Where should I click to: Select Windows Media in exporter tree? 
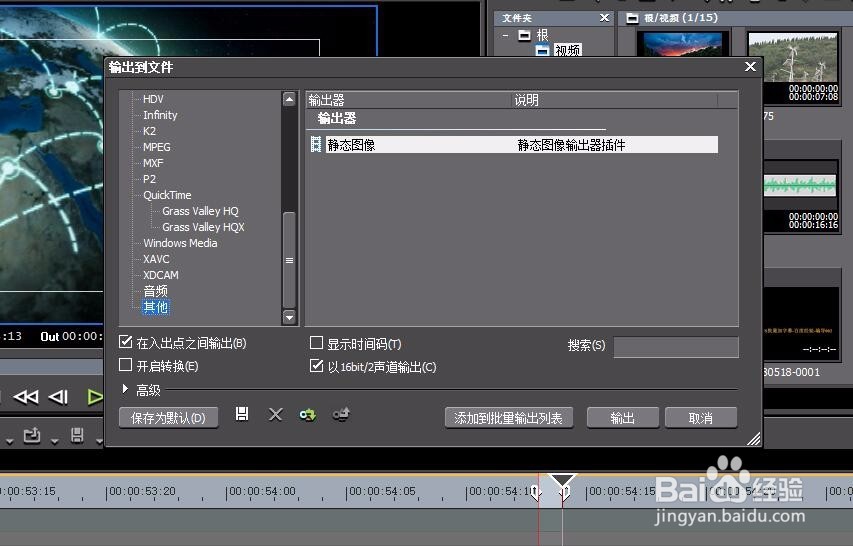pyautogui.click(x=180, y=243)
